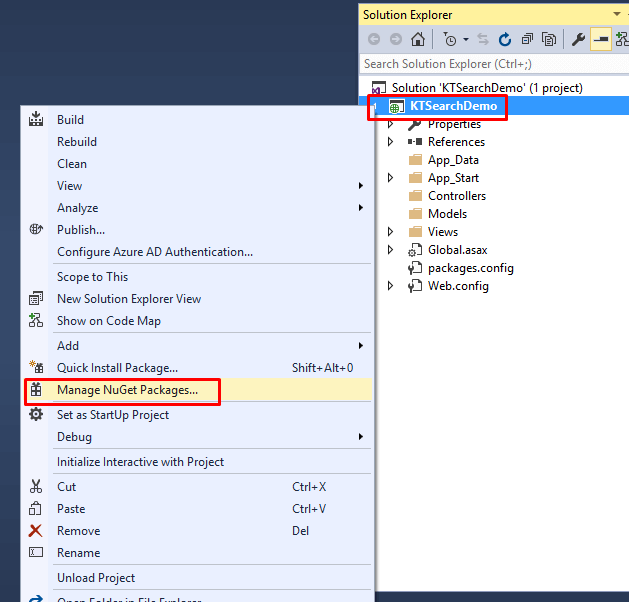The image size is (629, 602).
Task: Choose Cut from the context menu
Action: coord(197,486)
